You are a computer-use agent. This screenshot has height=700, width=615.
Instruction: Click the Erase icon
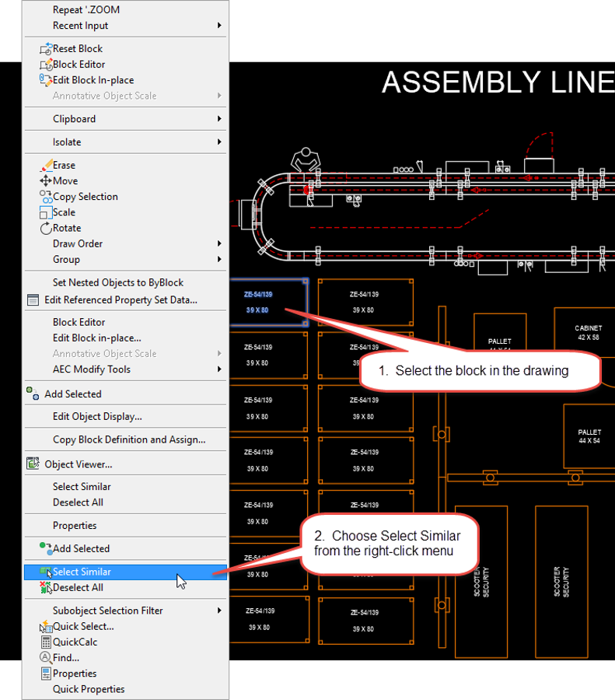click(46, 166)
